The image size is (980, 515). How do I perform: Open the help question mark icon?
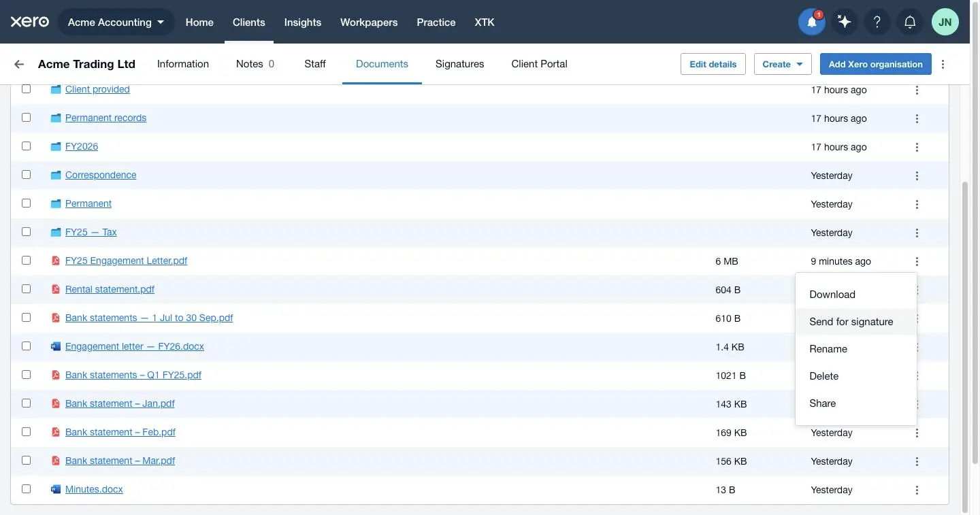coord(877,22)
